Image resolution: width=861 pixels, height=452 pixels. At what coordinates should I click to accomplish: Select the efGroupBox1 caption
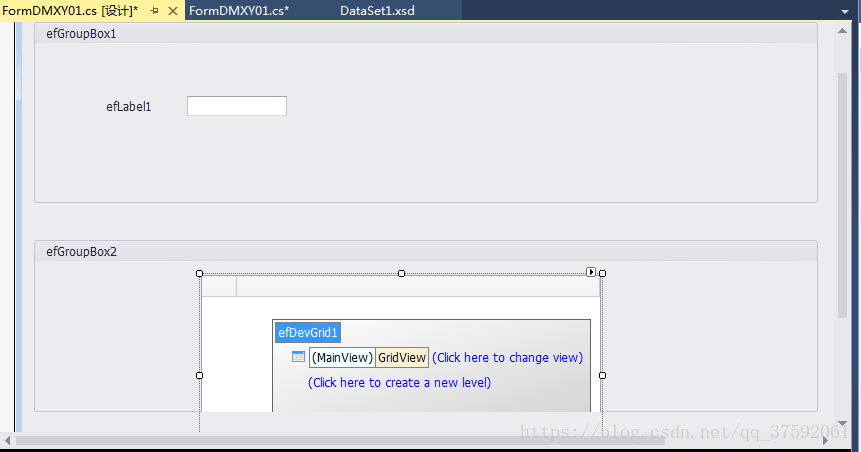pos(81,34)
